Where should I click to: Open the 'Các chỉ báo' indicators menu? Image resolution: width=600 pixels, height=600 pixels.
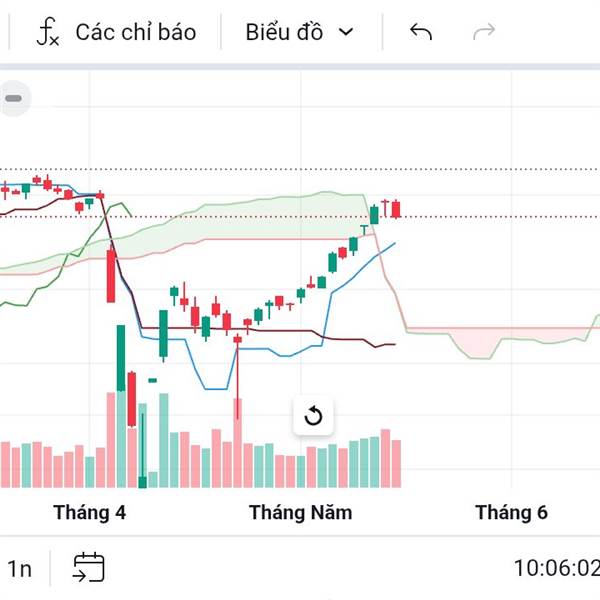(135, 32)
